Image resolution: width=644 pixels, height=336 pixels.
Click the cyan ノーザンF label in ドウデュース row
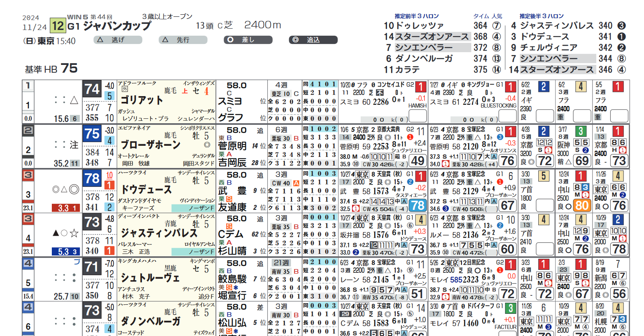[193, 208]
